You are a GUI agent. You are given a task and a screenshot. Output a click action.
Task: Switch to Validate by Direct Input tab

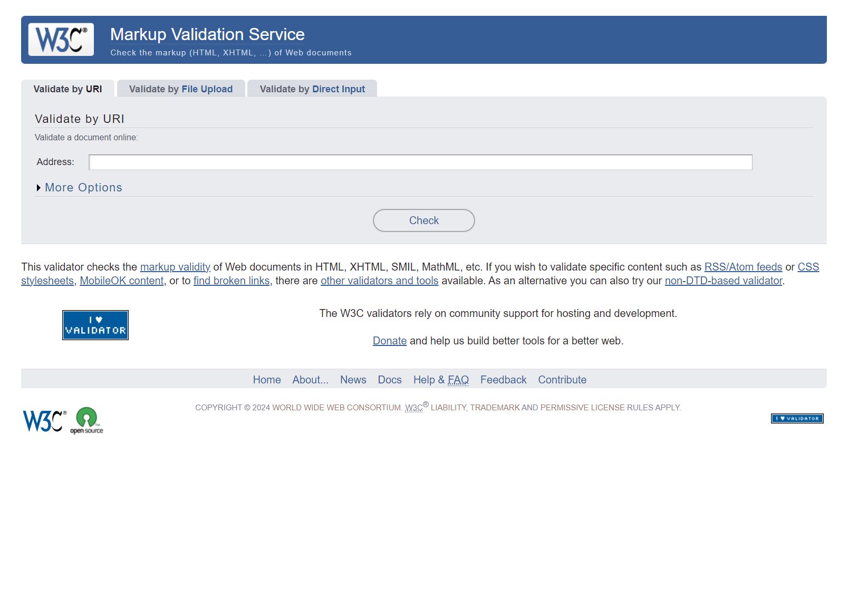point(312,89)
